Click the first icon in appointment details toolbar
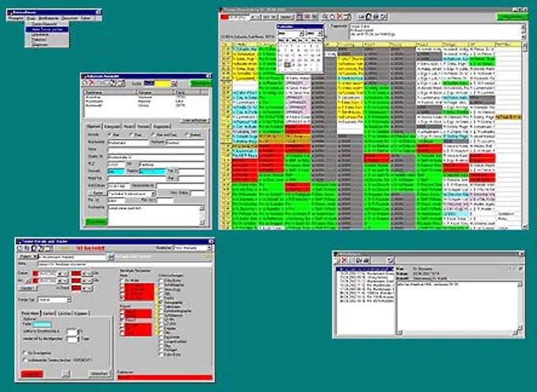 pyautogui.click(x=20, y=248)
